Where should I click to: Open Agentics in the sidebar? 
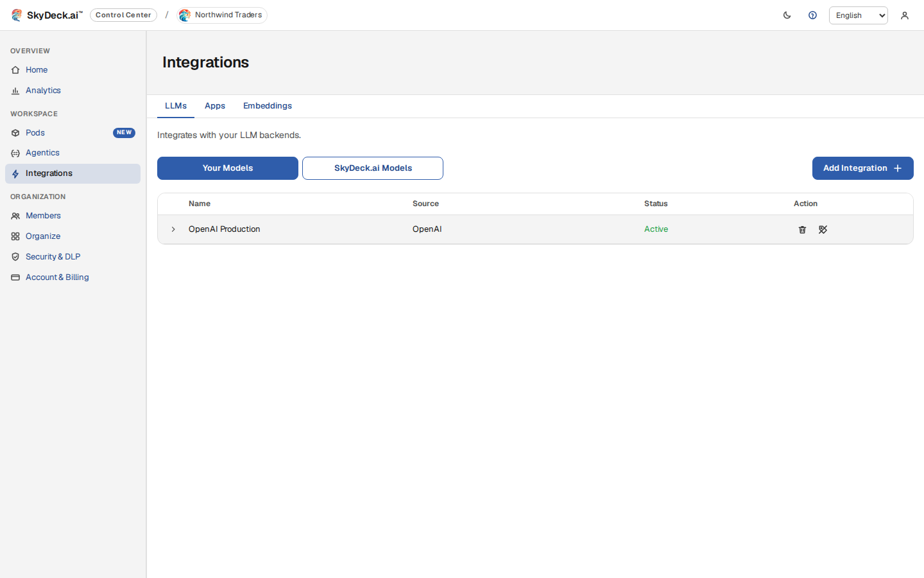click(42, 153)
